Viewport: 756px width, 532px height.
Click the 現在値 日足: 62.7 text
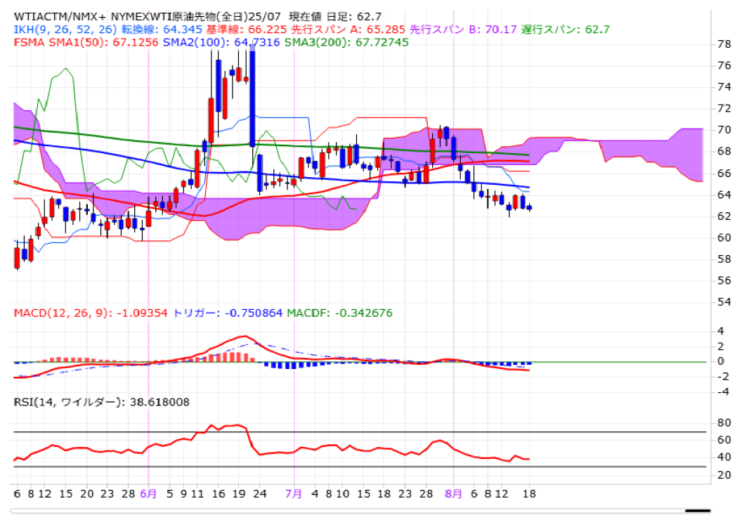coord(335,16)
